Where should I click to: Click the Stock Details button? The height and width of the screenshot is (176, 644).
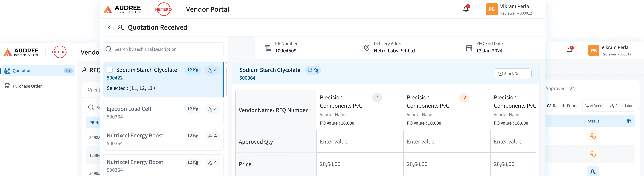coord(512,74)
